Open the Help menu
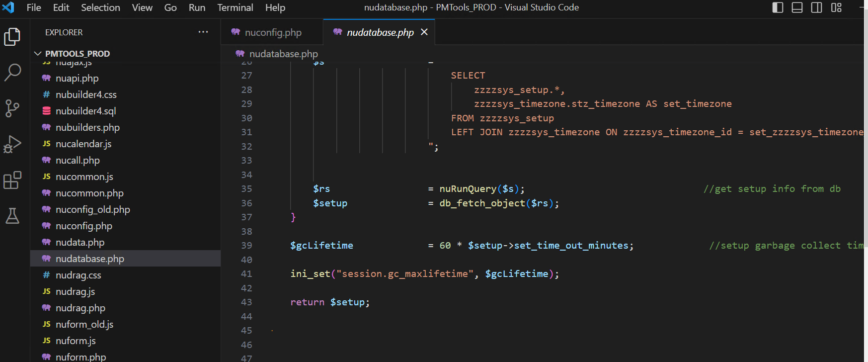 click(275, 7)
